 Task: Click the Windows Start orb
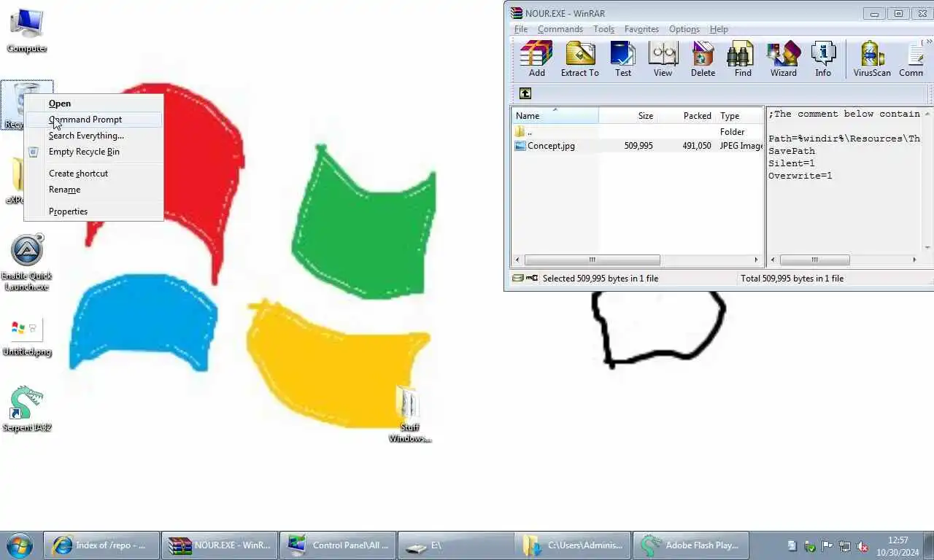pos(20,545)
